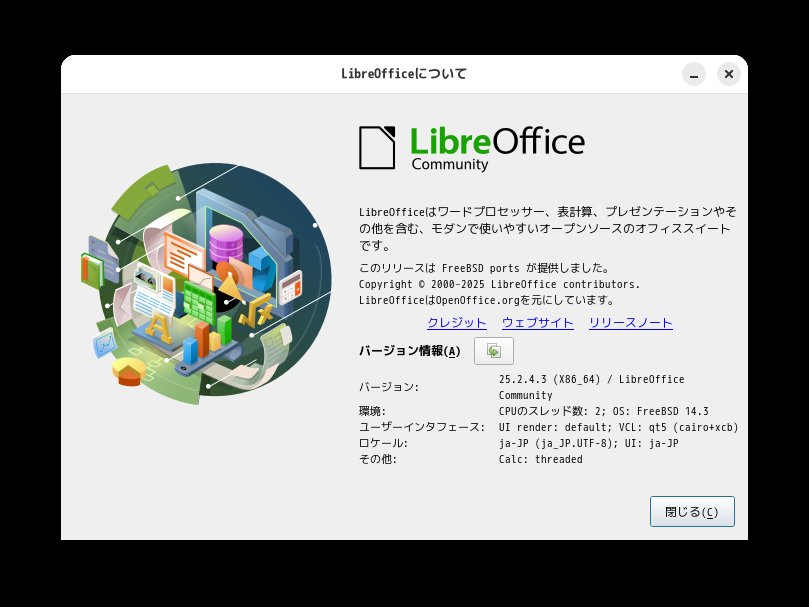
Task: Click the colorful bar chart in the illustration
Action: [x=208, y=340]
